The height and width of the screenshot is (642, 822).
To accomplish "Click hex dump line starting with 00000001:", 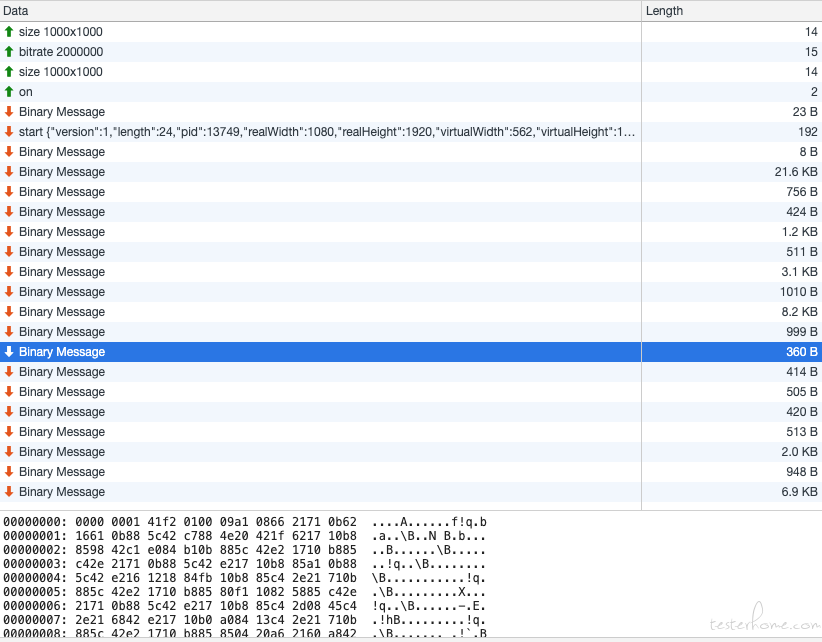I will coord(245,536).
